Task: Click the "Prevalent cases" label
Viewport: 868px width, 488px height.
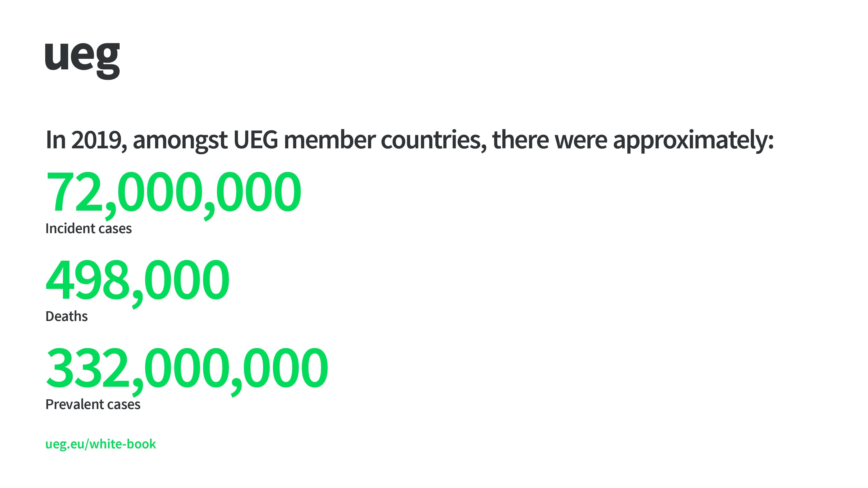Action: click(93, 404)
